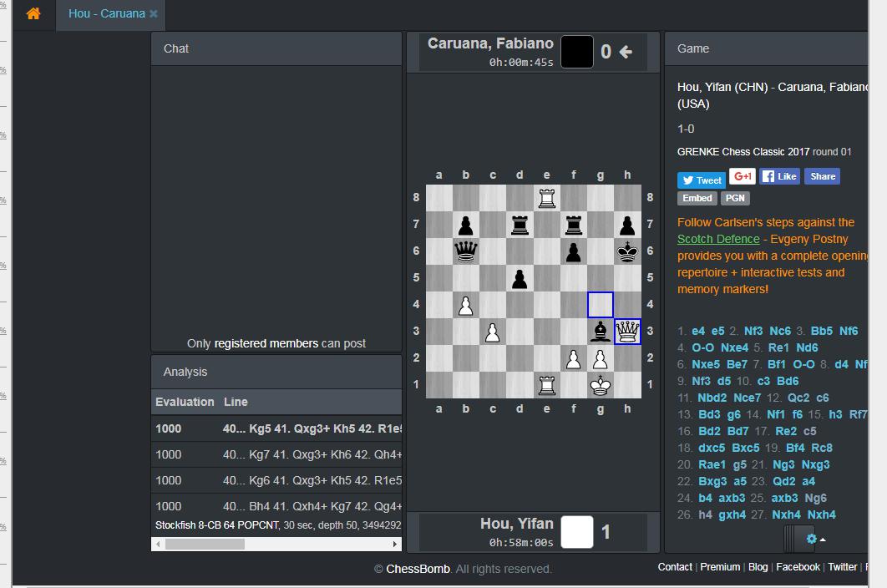Go to move 10. c3

click(763, 381)
